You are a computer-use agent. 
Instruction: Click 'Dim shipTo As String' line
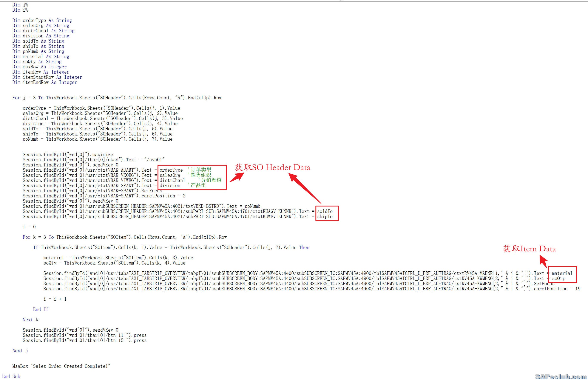[38, 46]
